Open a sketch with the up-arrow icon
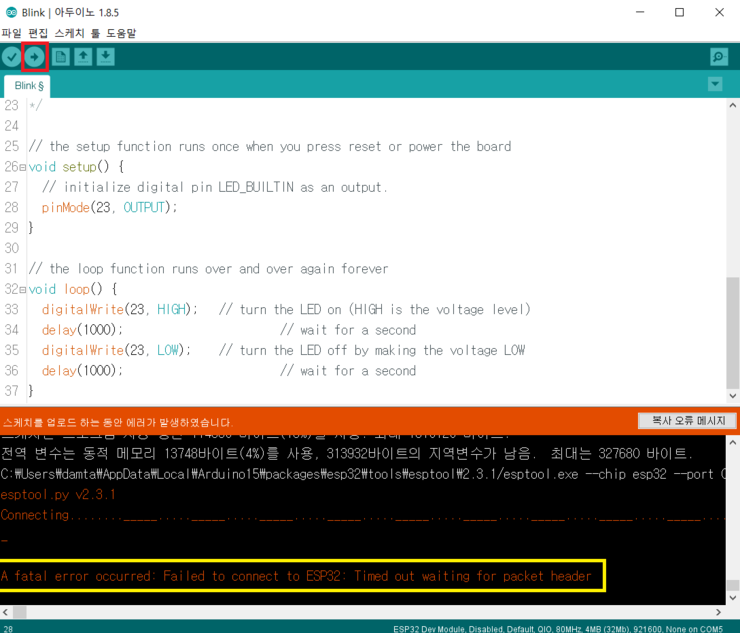 click(83, 57)
